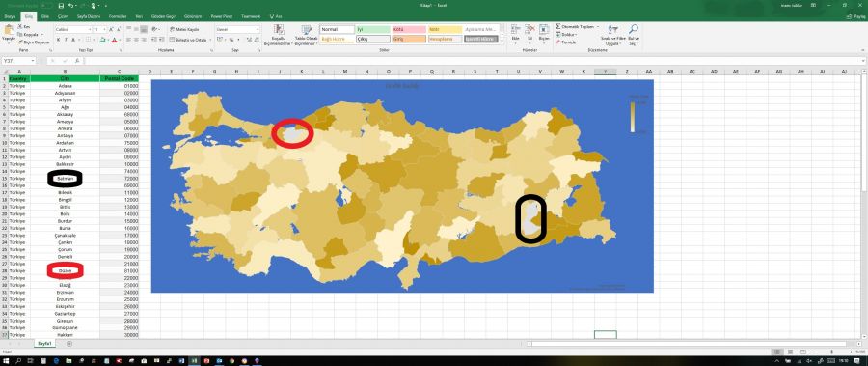Click Biçim Boyacısı format painter
This screenshot has height=366, width=868.
point(35,42)
